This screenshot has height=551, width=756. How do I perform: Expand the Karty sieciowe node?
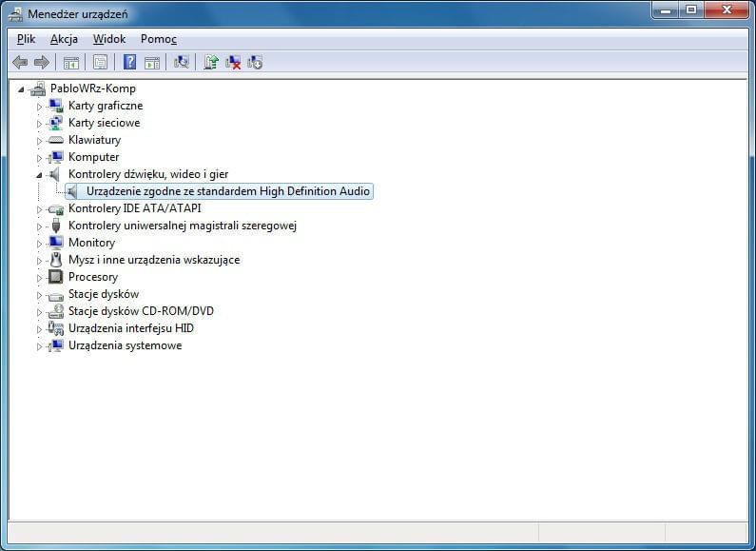click(40, 124)
